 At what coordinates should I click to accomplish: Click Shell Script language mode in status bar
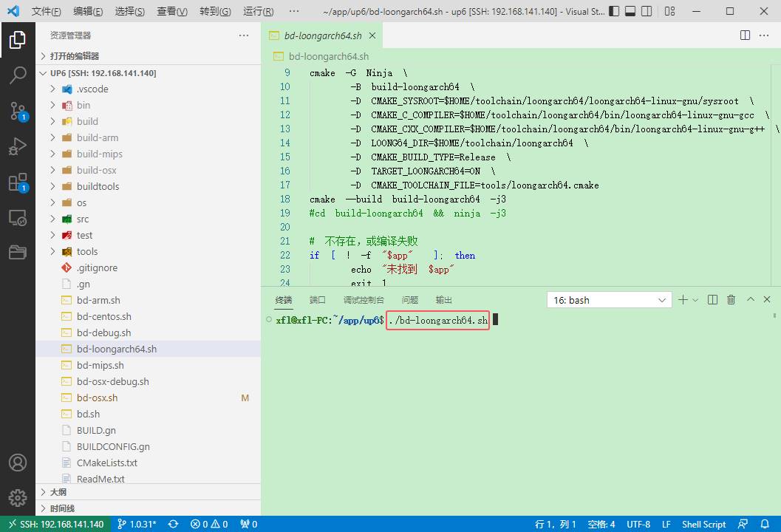tap(703, 524)
